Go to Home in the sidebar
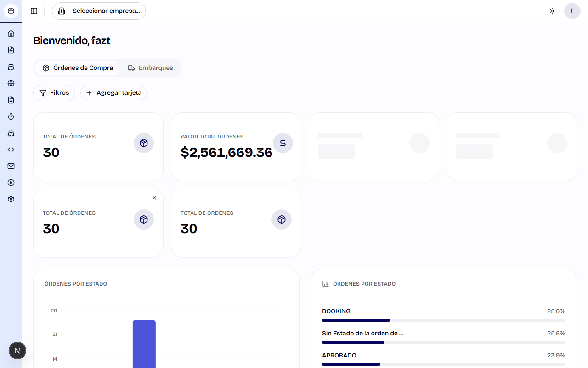 [x=11, y=34]
